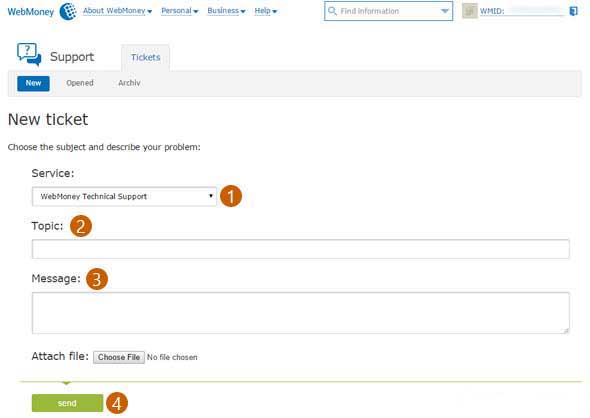This screenshot has height=418, width=590.
Task: Click the user avatar next to WMID
Action: (470, 11)
